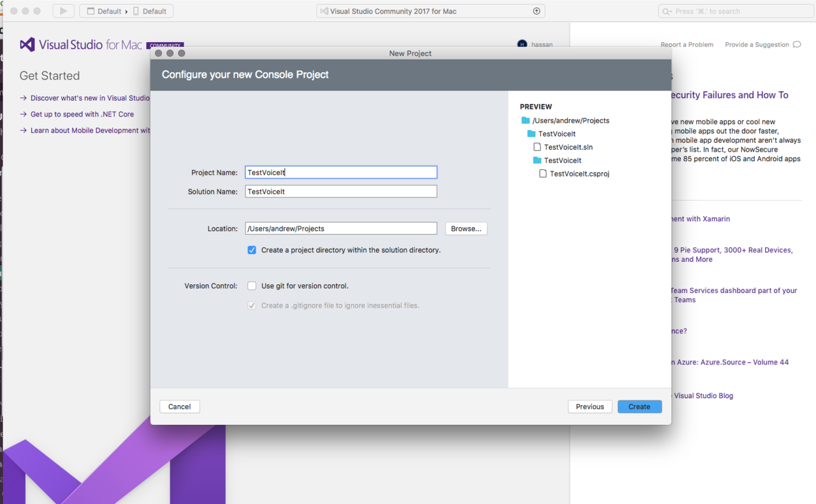
Task: Click the Visual Studio logo icon
Action: coord(27,45)
